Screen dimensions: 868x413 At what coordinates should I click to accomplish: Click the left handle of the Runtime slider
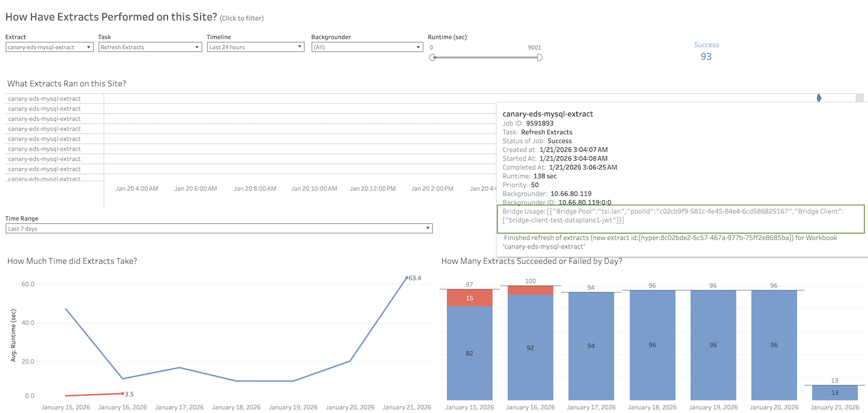433,58
